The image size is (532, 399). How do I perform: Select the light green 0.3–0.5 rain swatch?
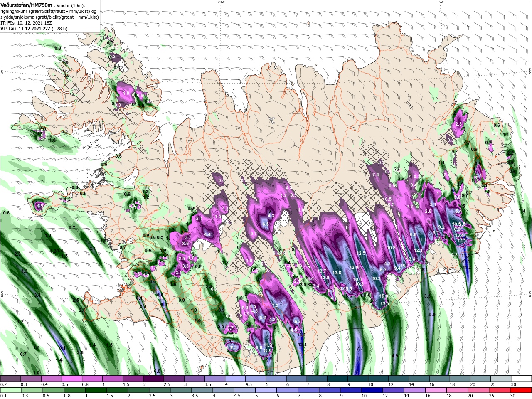[x=31, y=390]
